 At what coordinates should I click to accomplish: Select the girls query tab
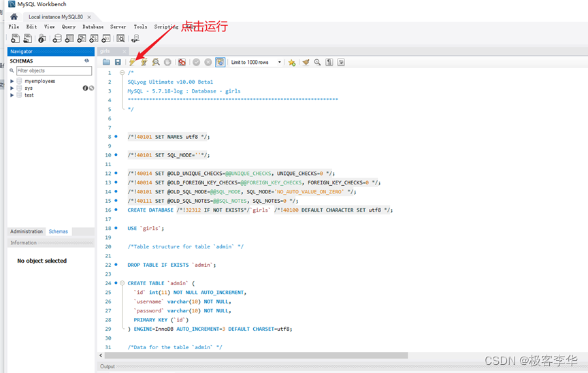pyautogui.click(x=105, y=51)
